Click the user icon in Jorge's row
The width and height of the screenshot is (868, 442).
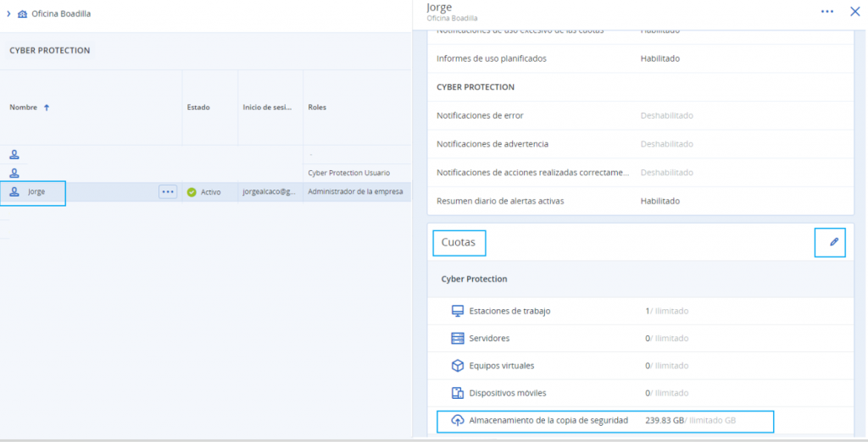[14, 192]
